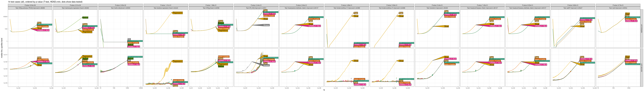Click the 'median line, quartiles band' y-axis title

click(2, 48)
